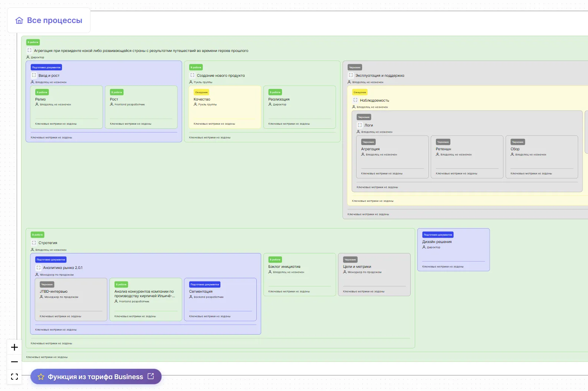Select the Сегментация process title
This screenshot has width=588, height=391.
[201, 292]
